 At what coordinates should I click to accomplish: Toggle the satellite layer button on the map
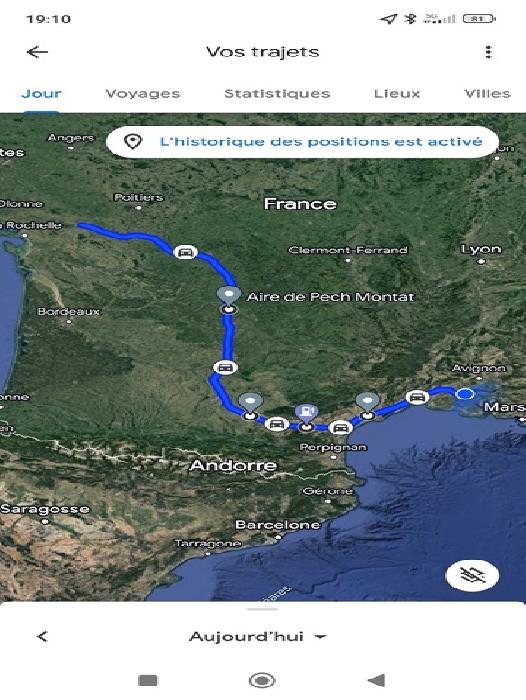472,575
